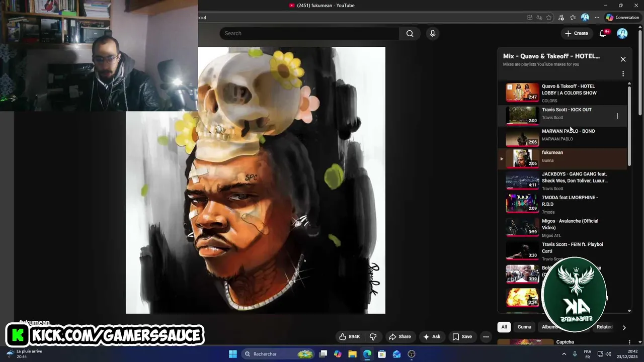Screen dimensions: 644x362
Task: Save the video to a playlist
Action: tap(462, 337)
